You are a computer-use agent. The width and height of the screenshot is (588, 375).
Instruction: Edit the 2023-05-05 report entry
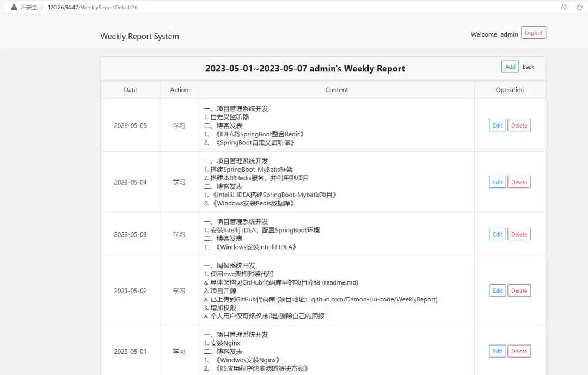point(497,125)
